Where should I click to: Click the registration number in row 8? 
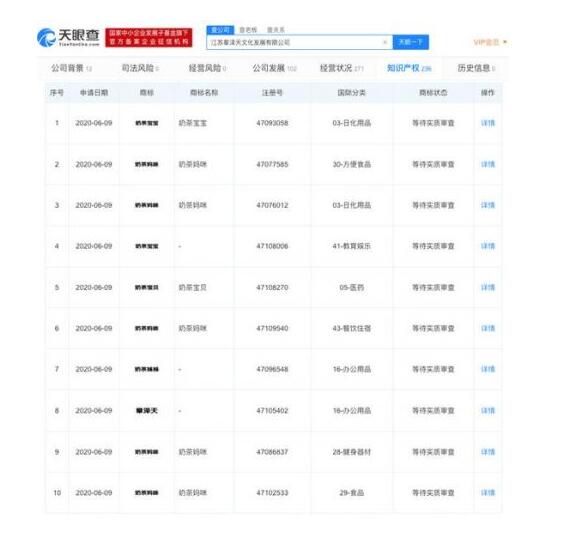point(272,410)
